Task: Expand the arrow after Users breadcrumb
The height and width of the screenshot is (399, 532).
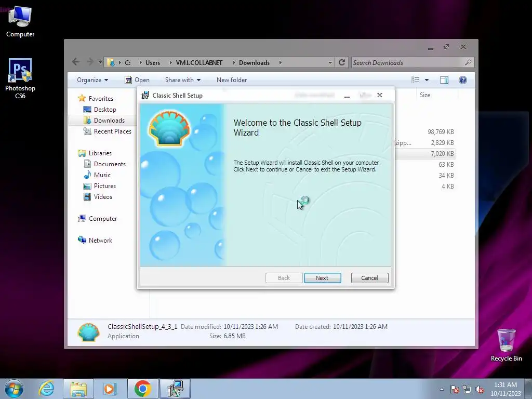Action: coord(170,63)
